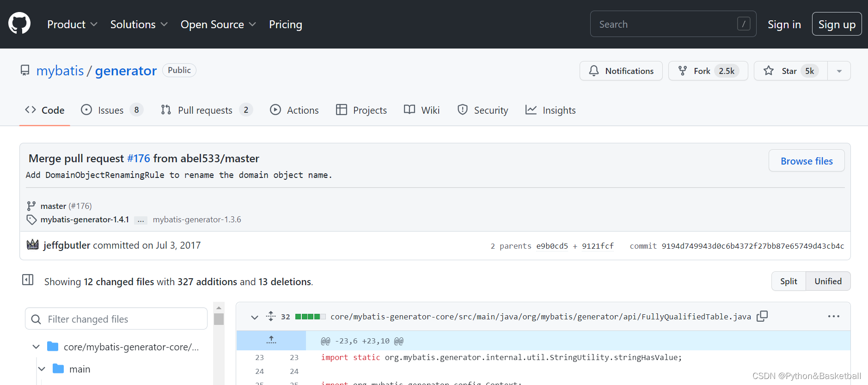
Task: Star the generator repository
Action: [x=790, y=71]
